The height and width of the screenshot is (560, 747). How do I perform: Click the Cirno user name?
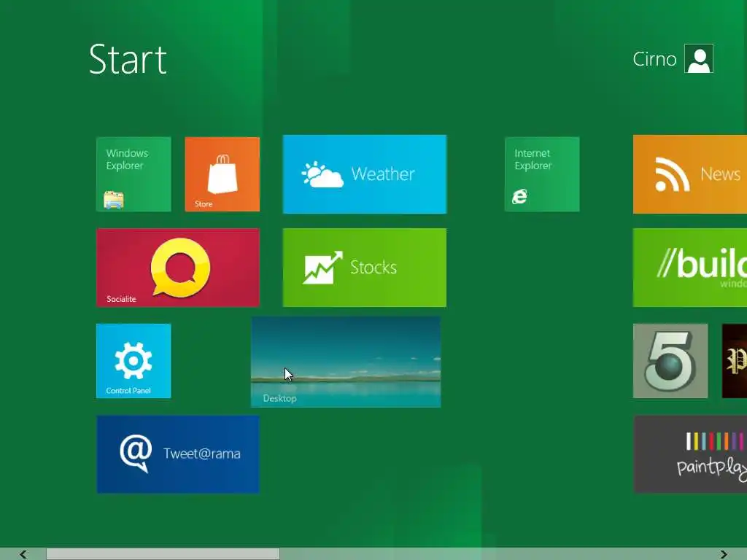coord(654,59)
